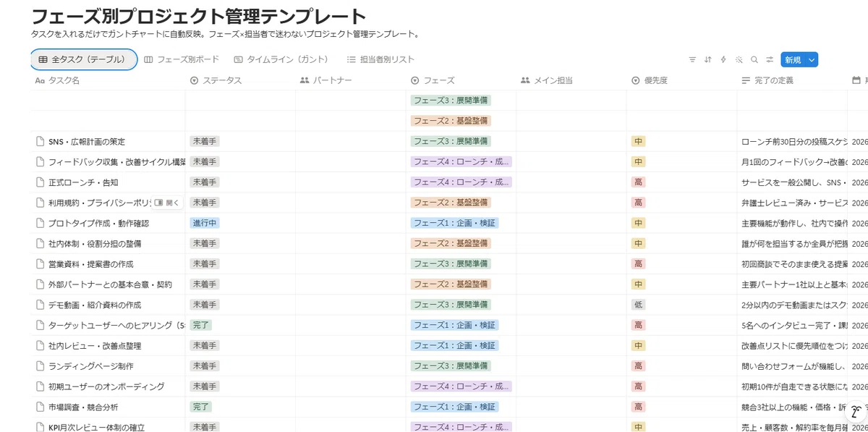Click page icon of 社内レビュー・改善点整理
Image resolution: width=868 pixels, height=432 pixels.
pos(41,345)
